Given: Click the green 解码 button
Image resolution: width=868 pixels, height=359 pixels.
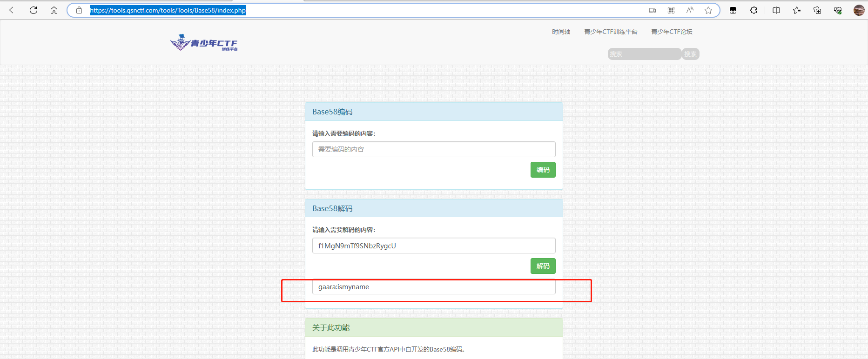Looking at the screenshot, I should pos(543,266).
